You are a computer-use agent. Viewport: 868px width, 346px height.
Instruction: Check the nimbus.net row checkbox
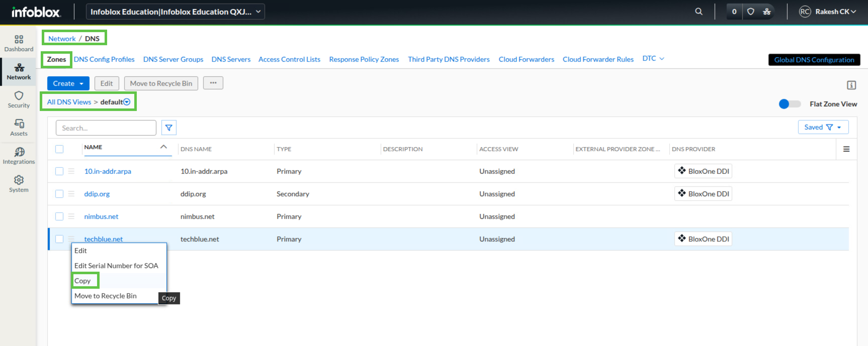click(x=59, y=216)
